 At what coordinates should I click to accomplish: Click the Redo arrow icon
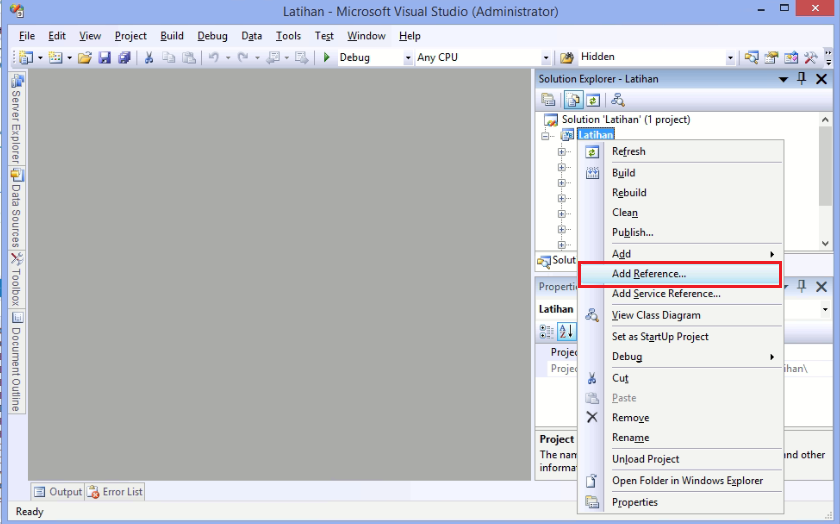[x=243, y=57]
